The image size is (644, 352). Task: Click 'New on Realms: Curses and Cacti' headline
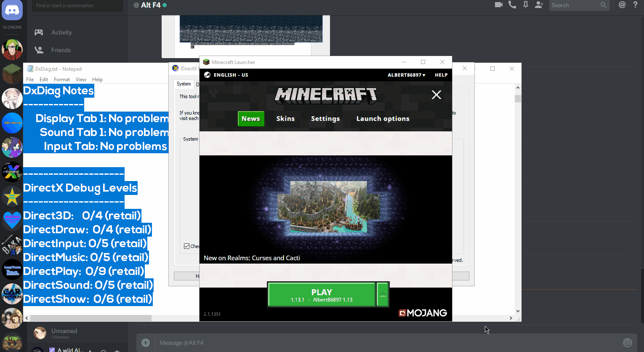[252, 258]
